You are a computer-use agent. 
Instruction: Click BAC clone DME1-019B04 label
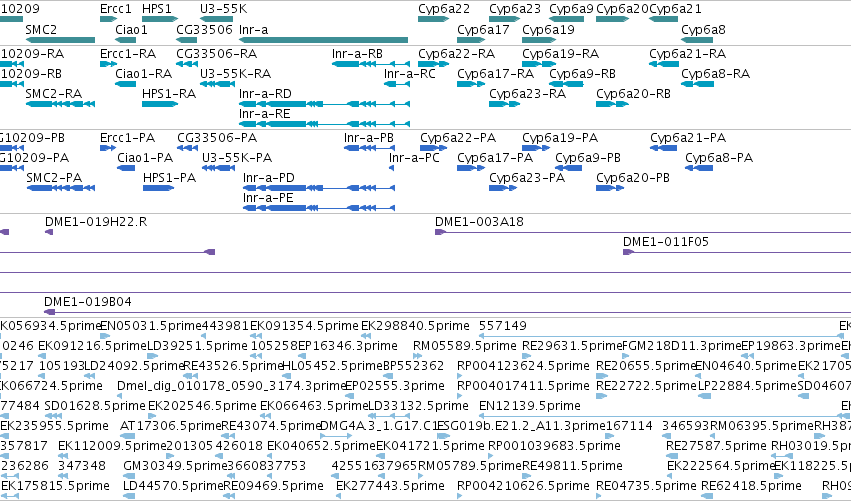88,301
